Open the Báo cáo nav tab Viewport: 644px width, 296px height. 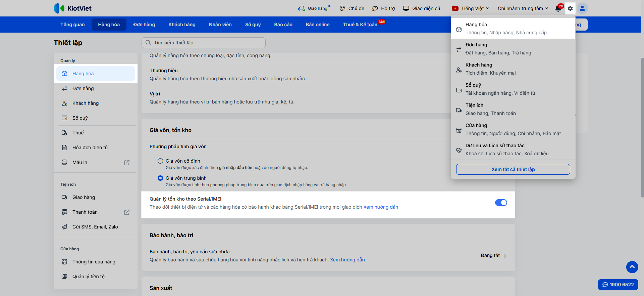pyautogui.click(x=283, y=25)
